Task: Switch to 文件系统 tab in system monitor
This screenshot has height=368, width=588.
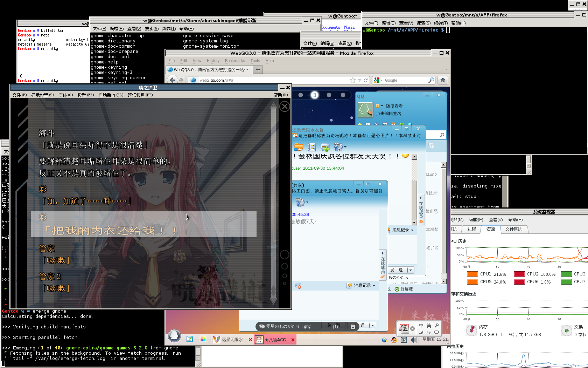Action: (514, 229)
